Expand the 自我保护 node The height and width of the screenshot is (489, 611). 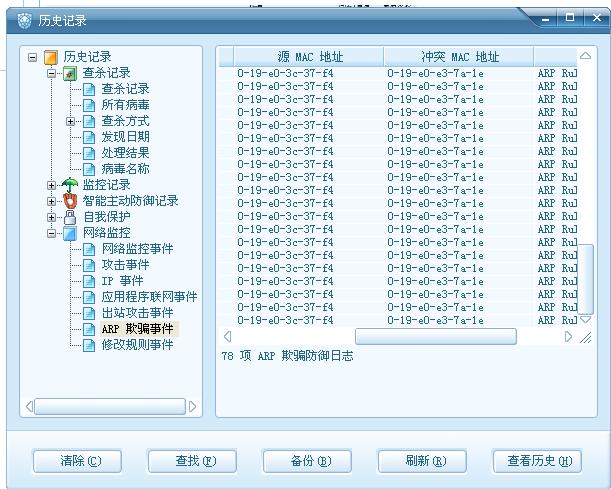pyautogui.click(x=51, y=217)
